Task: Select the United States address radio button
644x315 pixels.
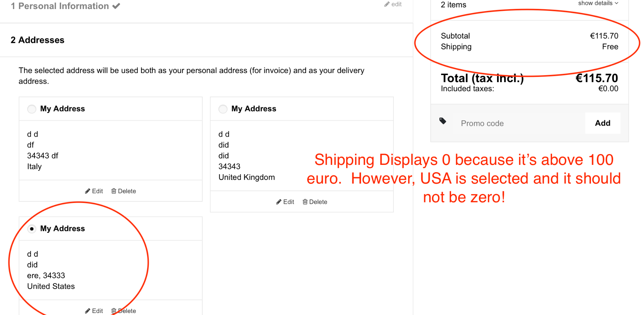Action: click(x=32, y=229)
